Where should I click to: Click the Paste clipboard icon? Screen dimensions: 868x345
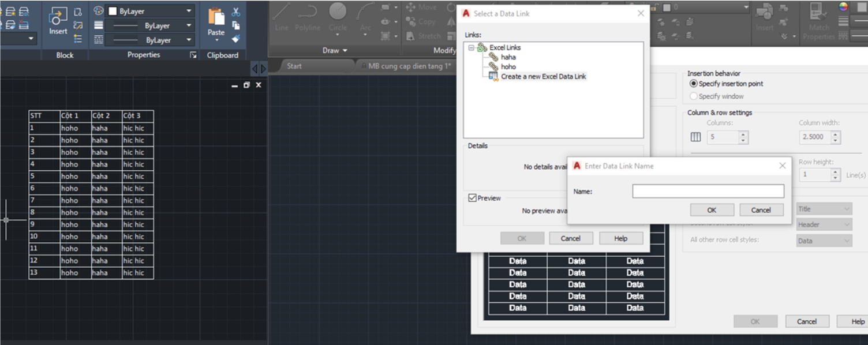tap(216, 16)
